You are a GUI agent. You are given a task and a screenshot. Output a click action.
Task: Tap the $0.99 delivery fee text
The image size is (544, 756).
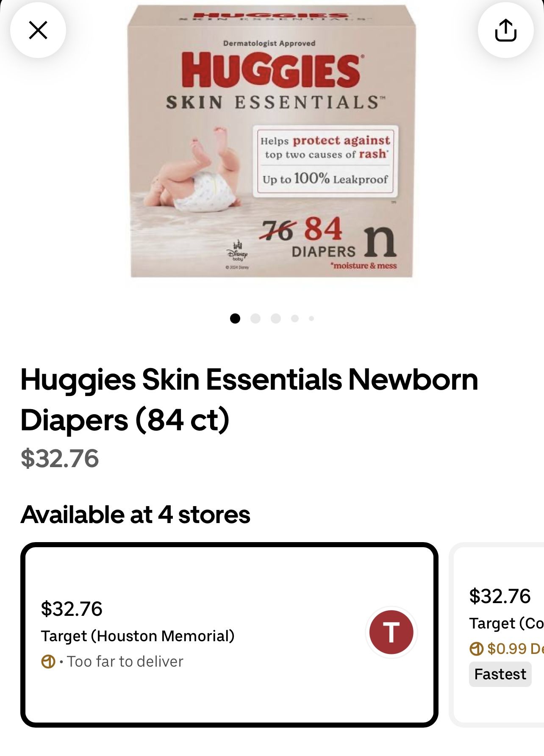pyautogui.click(x=516, y=648)
